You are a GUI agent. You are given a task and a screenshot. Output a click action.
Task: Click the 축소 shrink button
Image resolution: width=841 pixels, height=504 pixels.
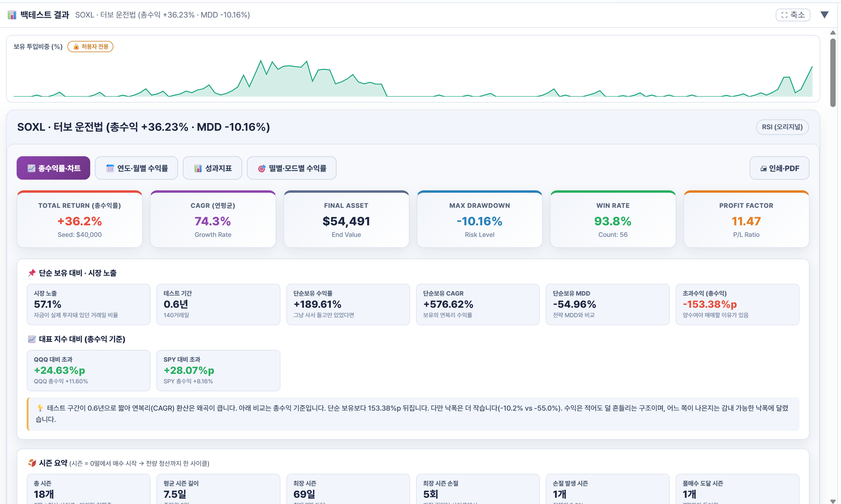(x=793, y=15)
